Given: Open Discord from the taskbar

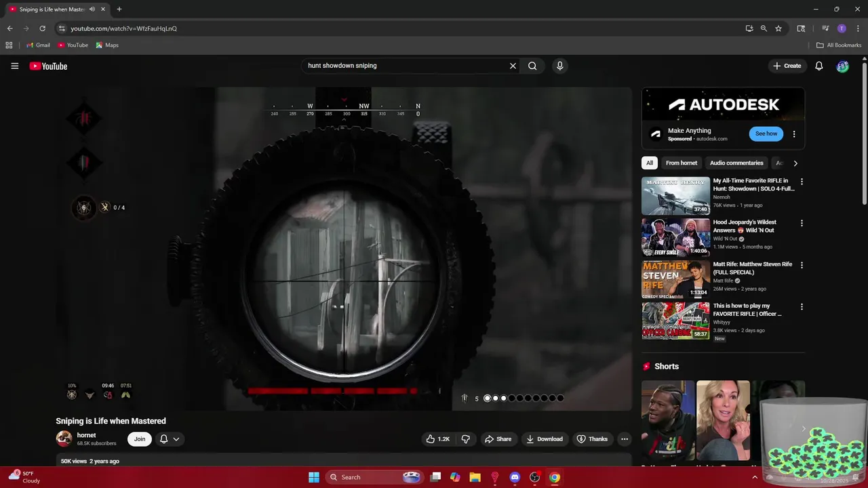Looking at the screenshot, I should [x=515, y=477].
